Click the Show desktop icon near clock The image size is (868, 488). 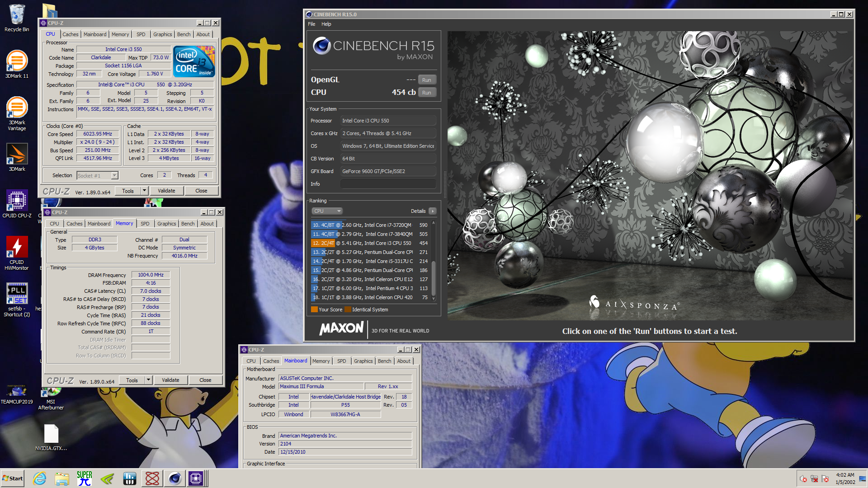tap(863, 479)
